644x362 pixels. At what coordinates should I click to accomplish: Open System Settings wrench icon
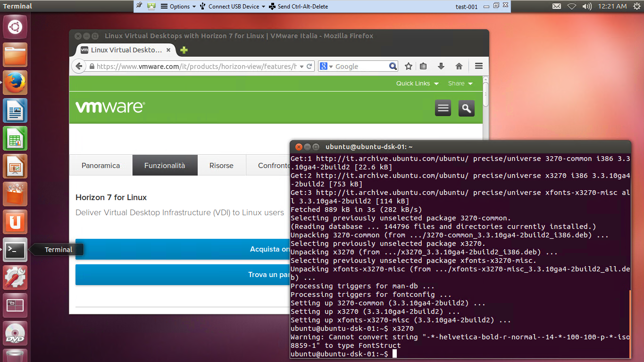(15, 278)
